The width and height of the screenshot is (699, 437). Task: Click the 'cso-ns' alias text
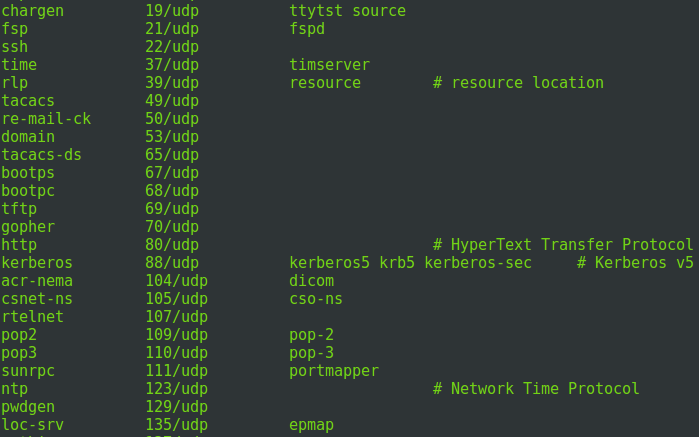point(316,299)
